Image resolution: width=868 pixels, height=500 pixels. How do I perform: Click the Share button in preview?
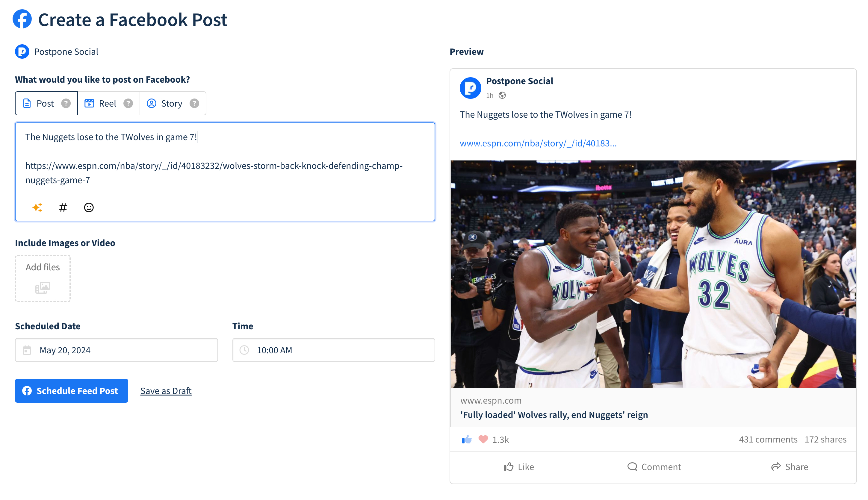click(789, 467)
